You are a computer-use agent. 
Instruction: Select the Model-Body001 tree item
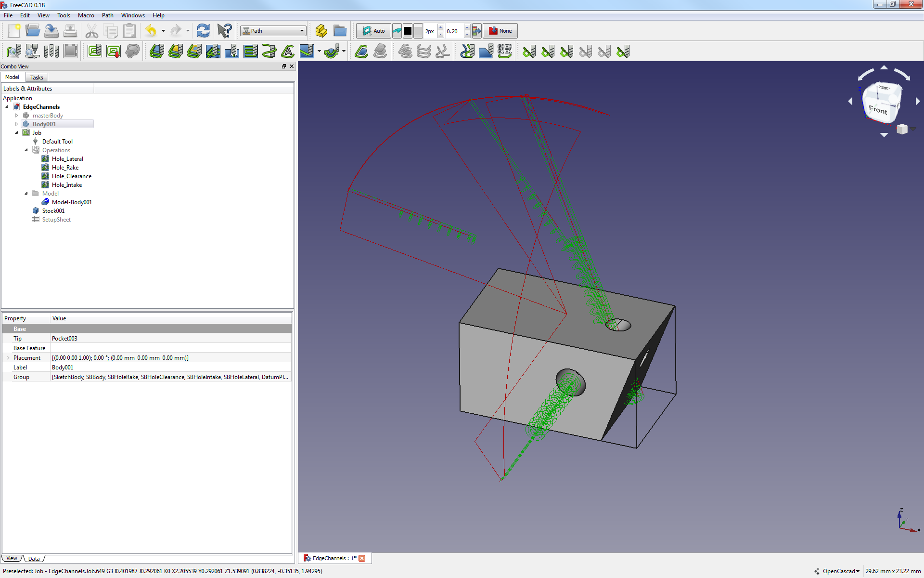(x=72, y=202)
